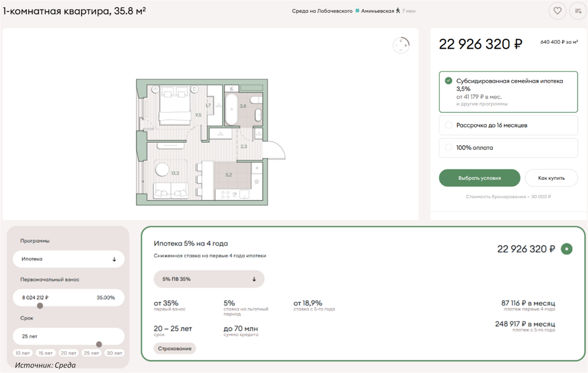Click the Страхование tag button

[x=175, y=349]
